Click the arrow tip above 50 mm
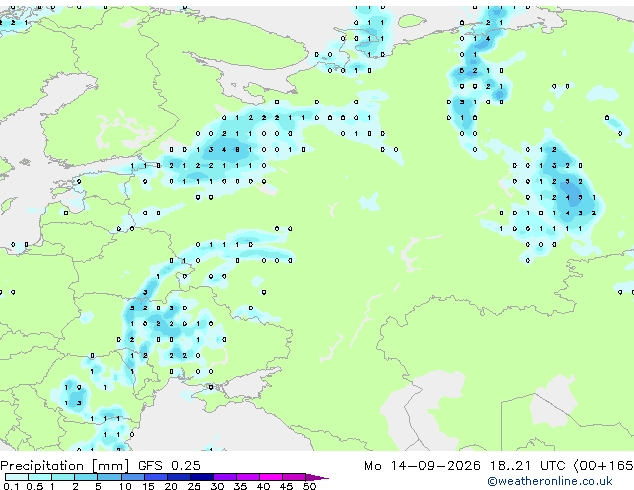The image size is (634, 490). coord(317,477)
